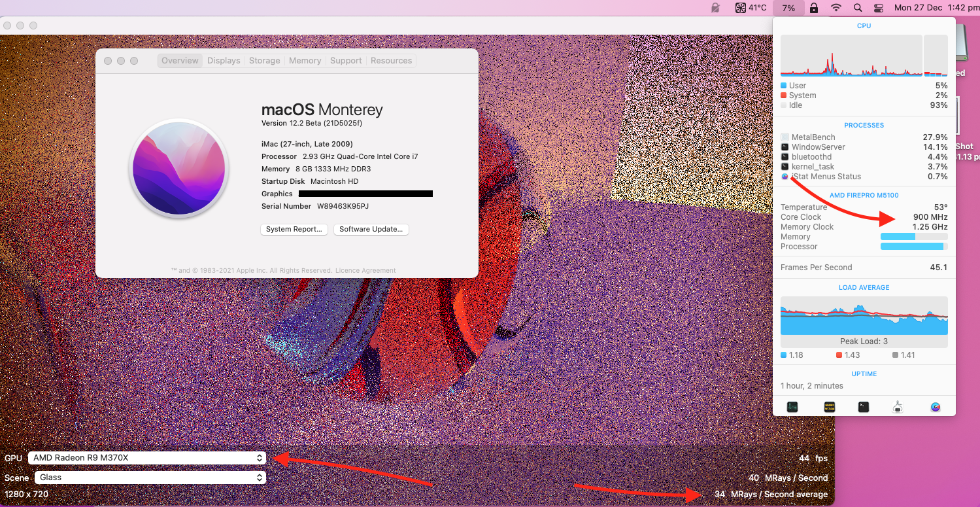
Task: Open the Resources tab
Action: click(x=391, y=61)
